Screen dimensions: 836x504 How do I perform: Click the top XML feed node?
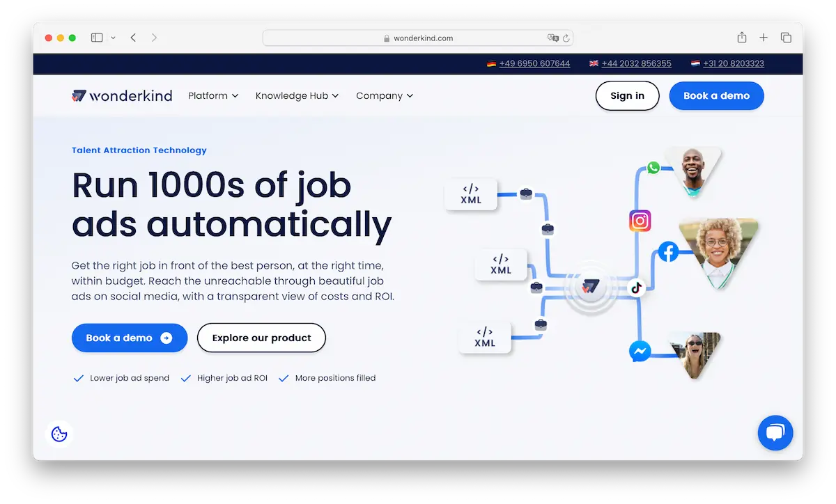(x=471, y=195)
